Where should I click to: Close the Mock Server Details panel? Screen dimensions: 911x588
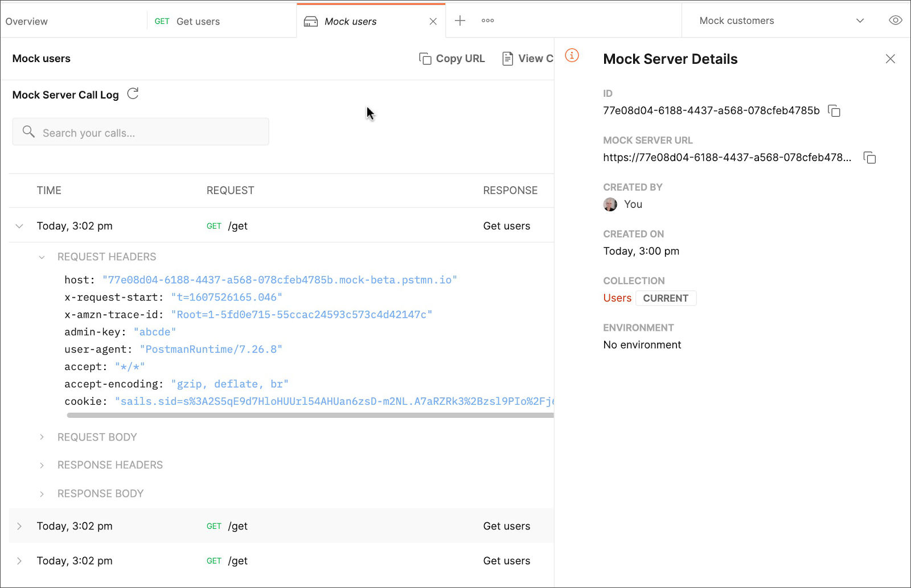891,59
